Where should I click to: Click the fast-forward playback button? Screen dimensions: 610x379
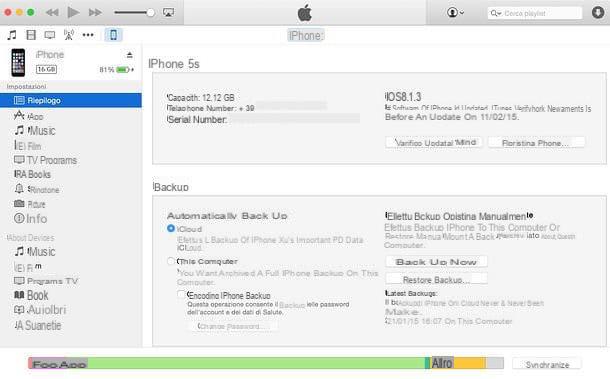pyautogui.click(x=95, y=12)
